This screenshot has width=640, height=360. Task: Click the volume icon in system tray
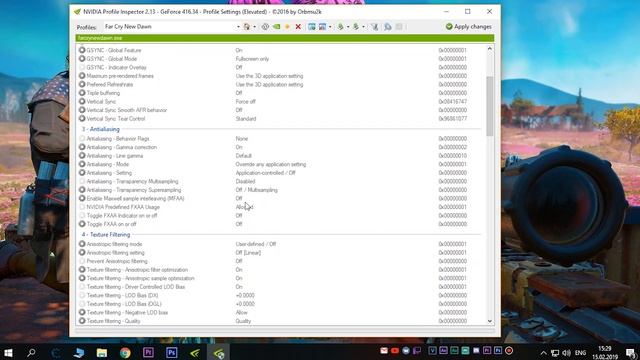point(566,353)
